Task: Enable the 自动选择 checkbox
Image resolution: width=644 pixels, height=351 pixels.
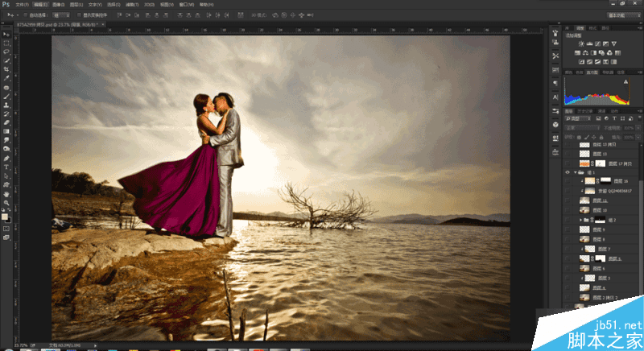Action: click(x=25, y=15)
